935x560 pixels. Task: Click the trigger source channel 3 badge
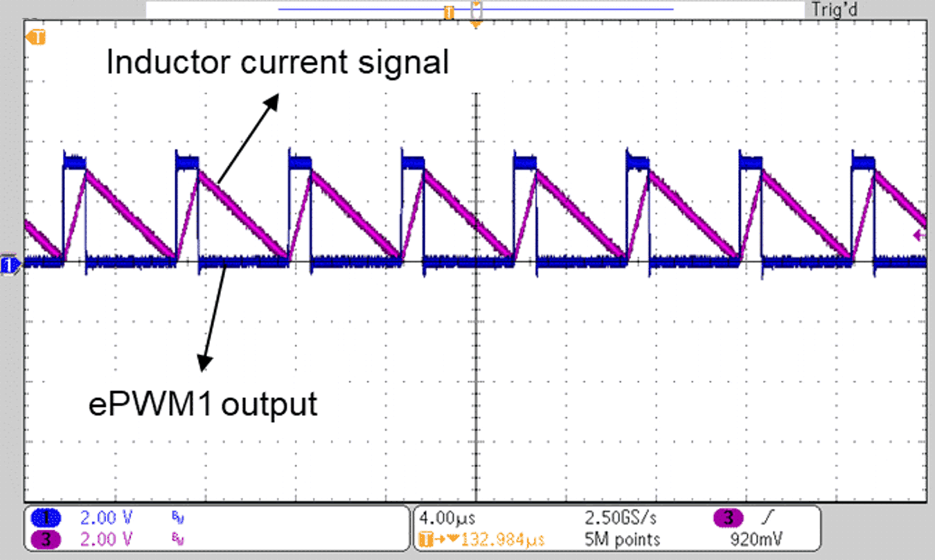point(729,518)
